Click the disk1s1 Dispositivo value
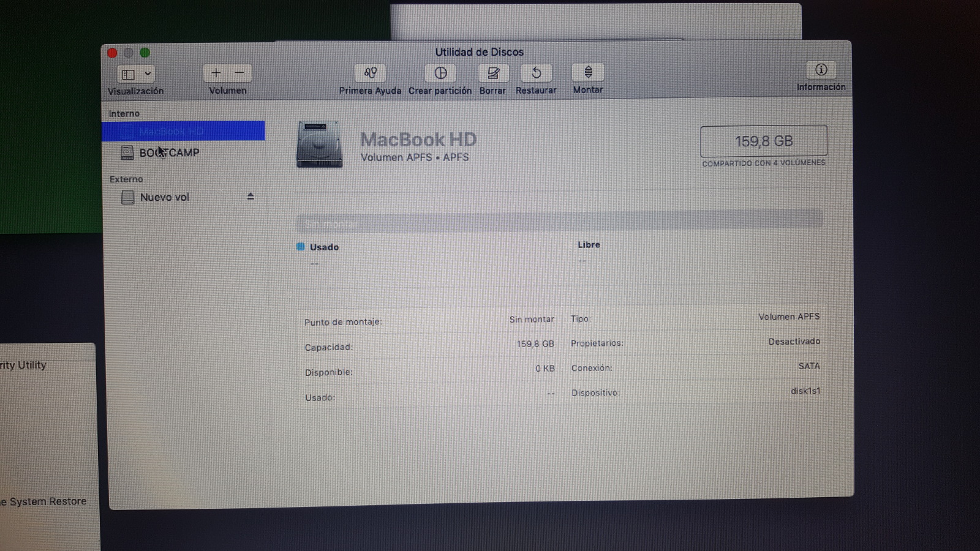This screenshot has width=980, height=551. pos(805,391)
